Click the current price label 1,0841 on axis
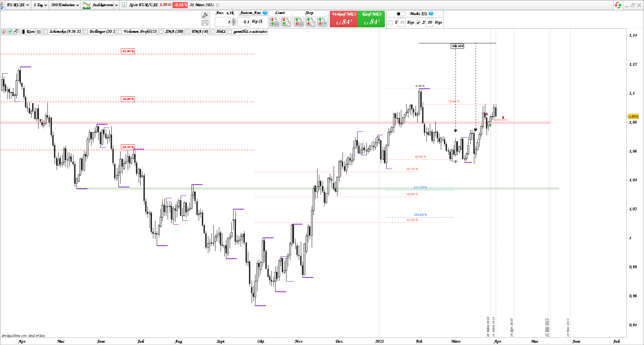The width and height of the screenshot is (644, 345). pyautogui.click(x=633, y=116)
